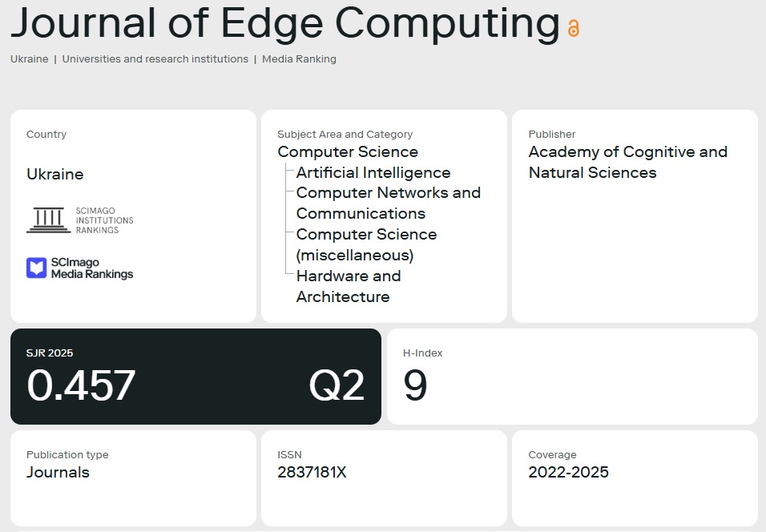Click the H-Index value 9

pos(415,385)
